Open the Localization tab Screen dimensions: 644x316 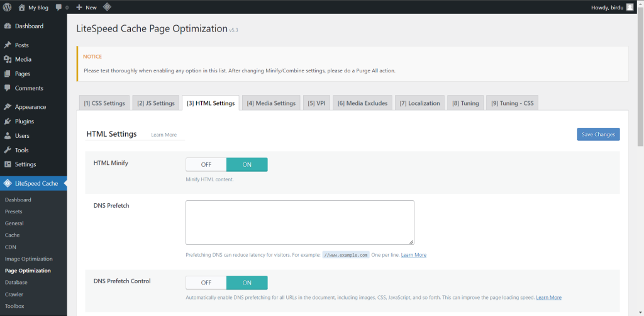tap(419, 103)
